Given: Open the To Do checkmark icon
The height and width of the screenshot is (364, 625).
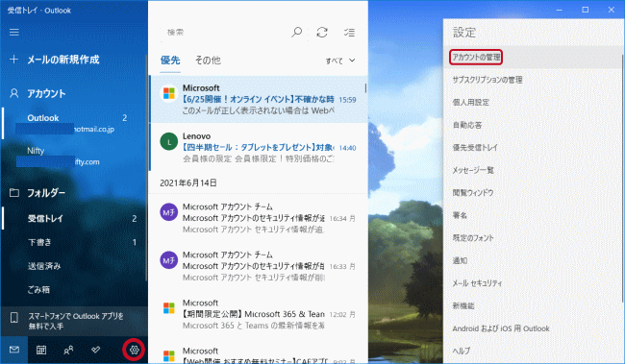Looking at the screenshot, I should click(95, 350).
